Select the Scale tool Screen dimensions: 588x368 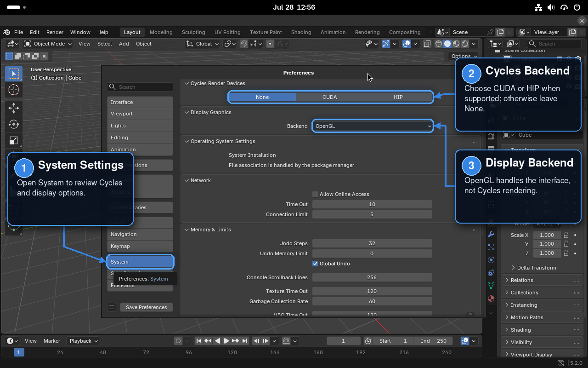point(14,140)
